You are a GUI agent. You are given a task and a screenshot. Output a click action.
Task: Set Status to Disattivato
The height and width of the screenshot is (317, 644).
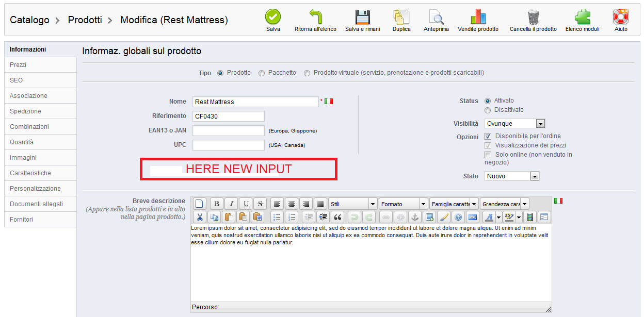(x=487, y=109)
